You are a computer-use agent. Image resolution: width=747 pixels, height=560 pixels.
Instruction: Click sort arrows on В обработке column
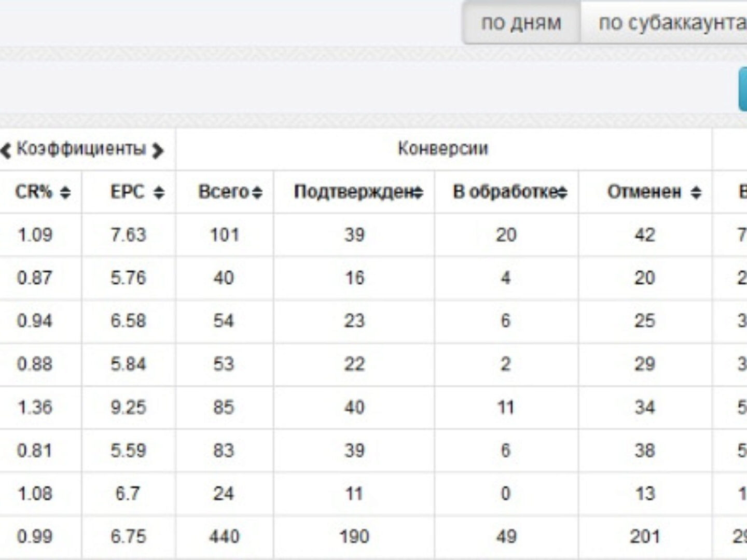(x=562, y=193)
